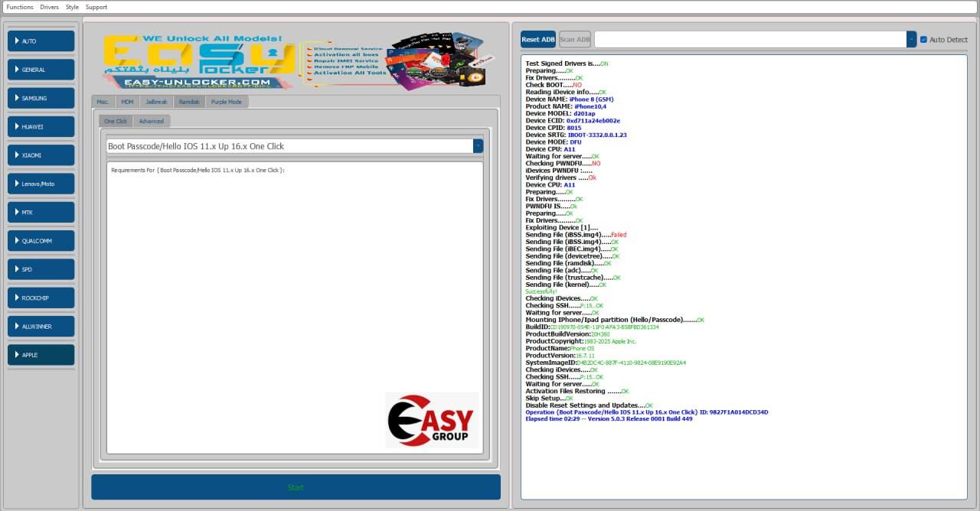This screenshot has width=980, height=511.
Task: Click the 'Device ECID' log line
Action: [573, 121]
